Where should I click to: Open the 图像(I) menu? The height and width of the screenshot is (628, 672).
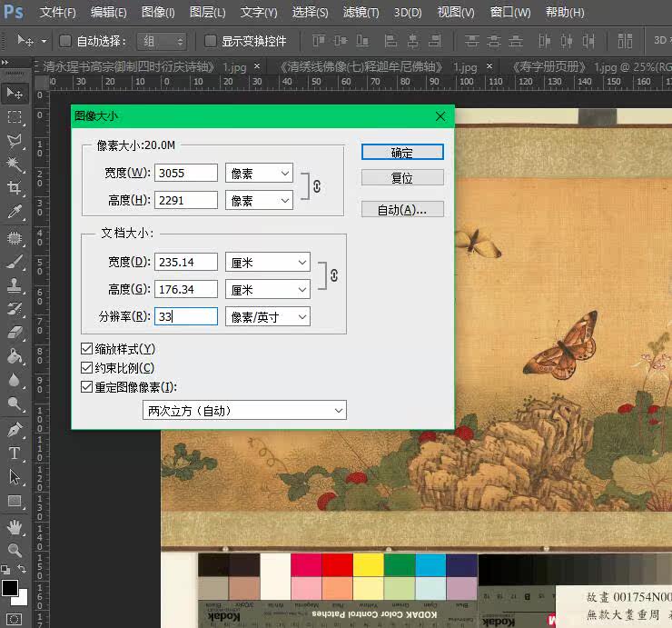[x=158, y=12]
